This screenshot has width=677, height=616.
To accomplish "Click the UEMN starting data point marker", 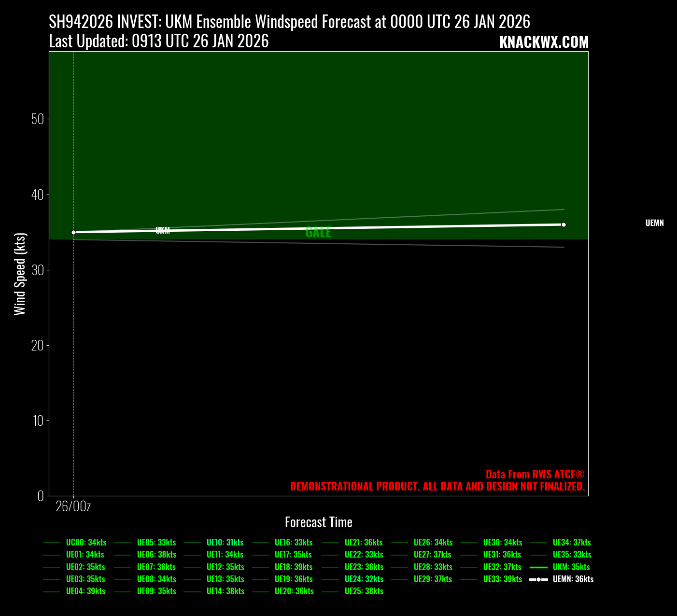I will click(74, 232).
